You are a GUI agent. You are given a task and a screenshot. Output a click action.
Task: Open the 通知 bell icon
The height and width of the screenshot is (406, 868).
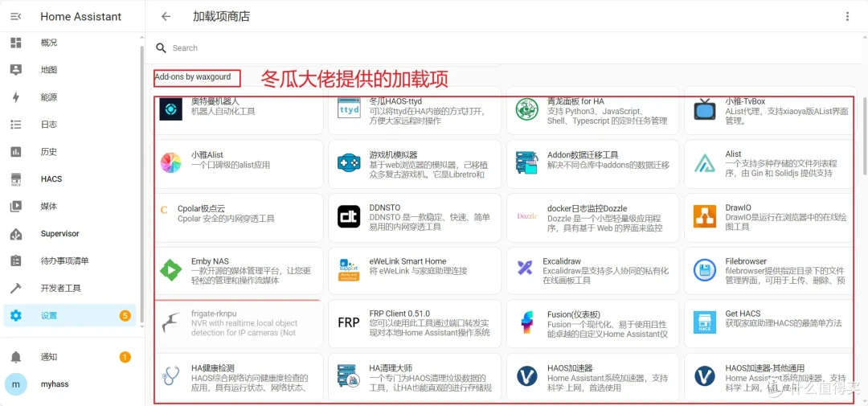pyautogui.click(x=16, y=357)
